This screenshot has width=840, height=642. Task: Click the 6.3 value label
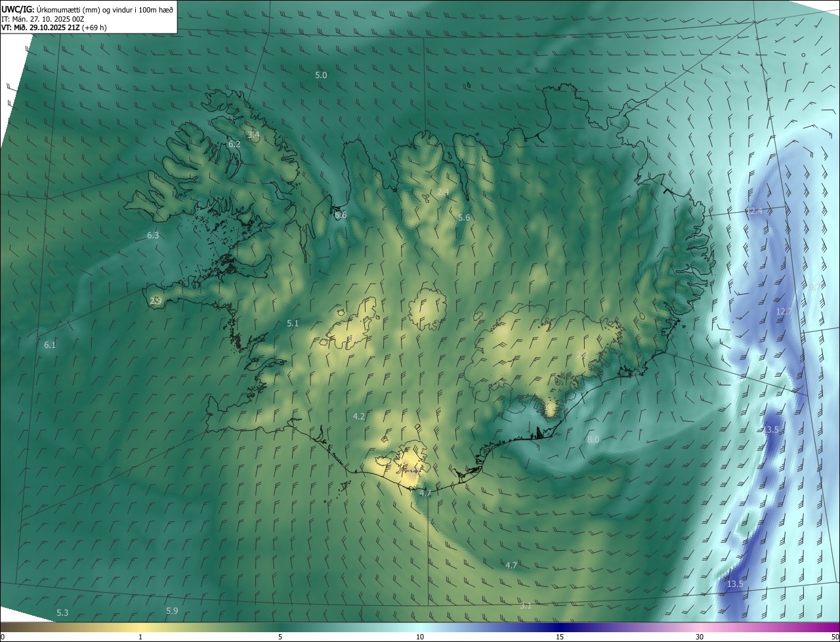(x=153, y=235)
